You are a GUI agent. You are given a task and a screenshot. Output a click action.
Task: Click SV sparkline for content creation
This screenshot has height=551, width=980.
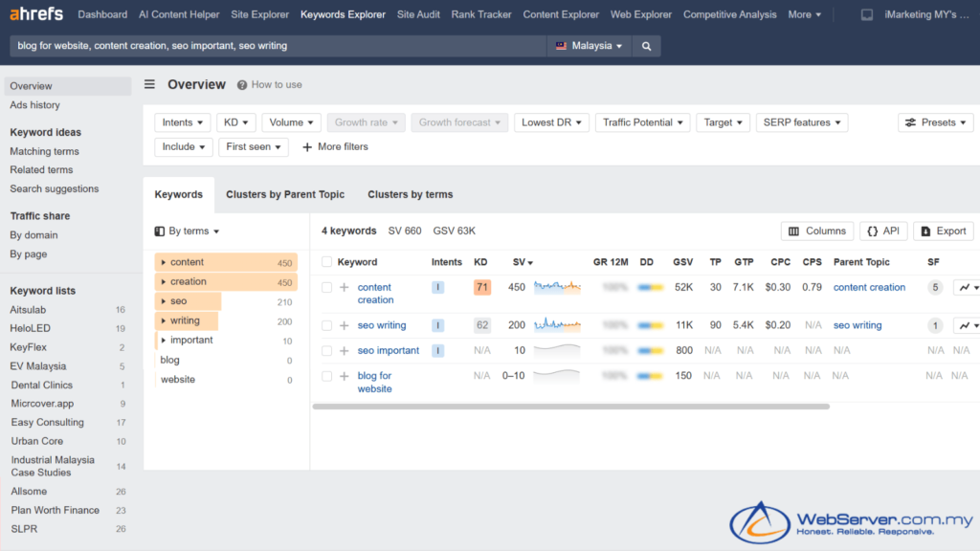[x=558, y=287]
